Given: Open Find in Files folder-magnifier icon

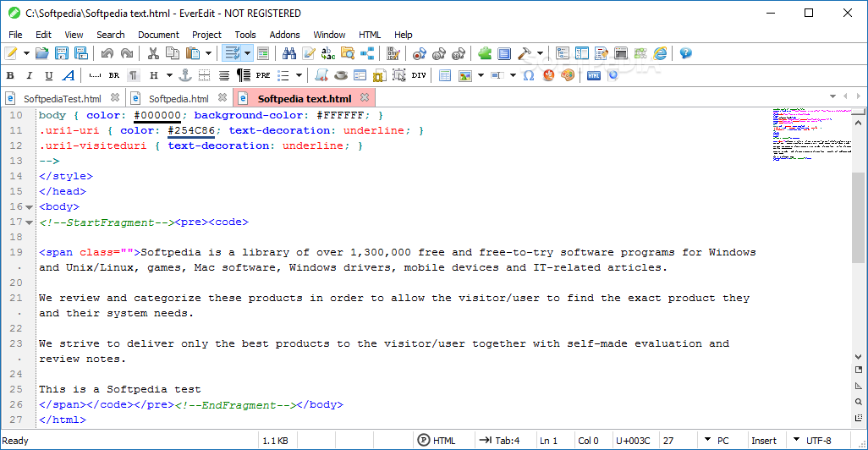Looking at the screenshot, I should [x=348, y=53].
